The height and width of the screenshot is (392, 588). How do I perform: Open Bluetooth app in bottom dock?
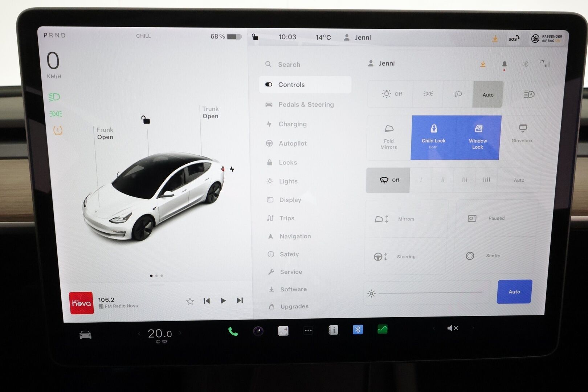(x=358, y=330)
